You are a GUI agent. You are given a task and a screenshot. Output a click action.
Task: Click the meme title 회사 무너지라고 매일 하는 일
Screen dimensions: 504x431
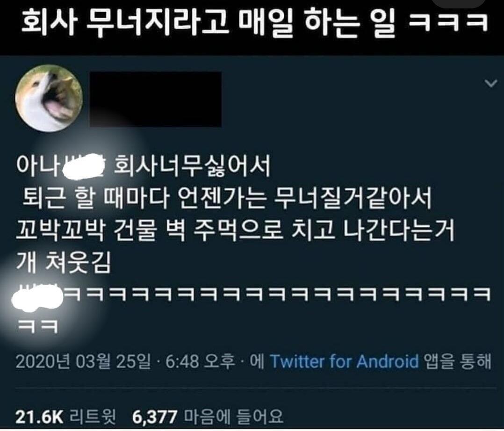coord(208,23)
